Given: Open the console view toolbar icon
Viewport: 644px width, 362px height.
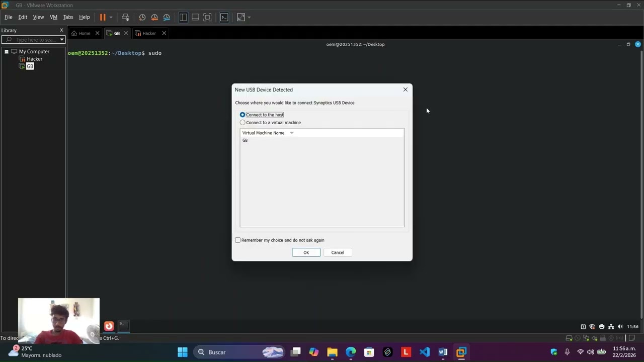Looking at the screenshot, I should pos(224,17).
